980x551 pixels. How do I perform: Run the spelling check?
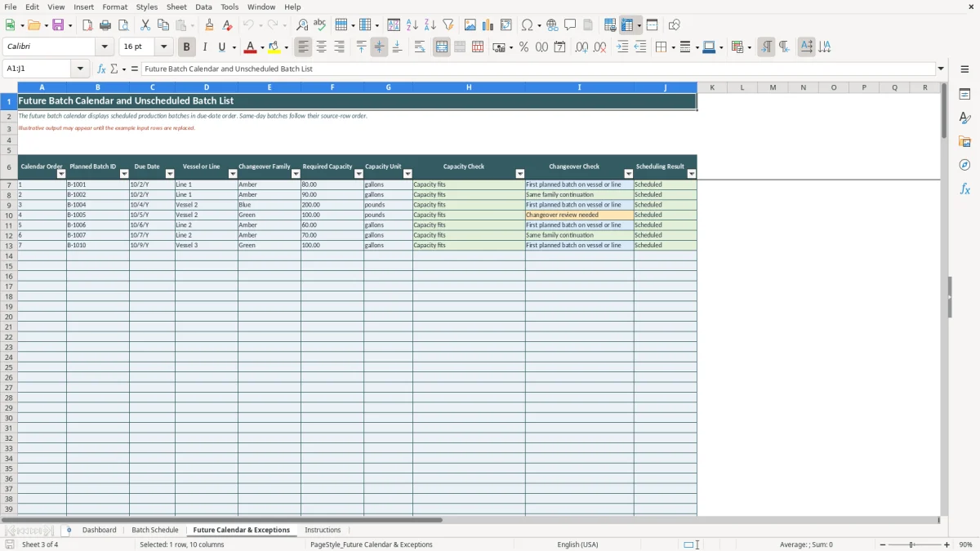click(320, 25)
